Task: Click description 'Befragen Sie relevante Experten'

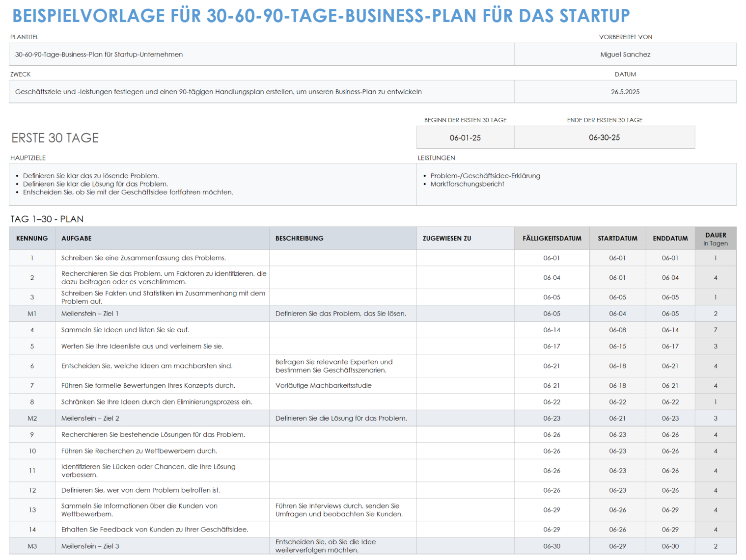Action: [343, 366]
